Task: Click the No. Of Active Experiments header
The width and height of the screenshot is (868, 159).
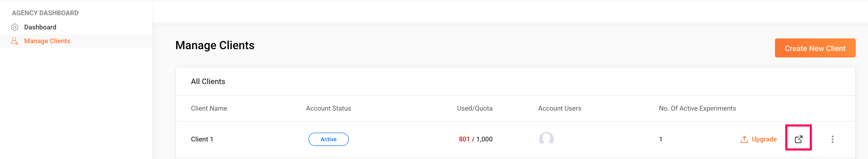Action: pyautogui.click(x=697, y=108)
